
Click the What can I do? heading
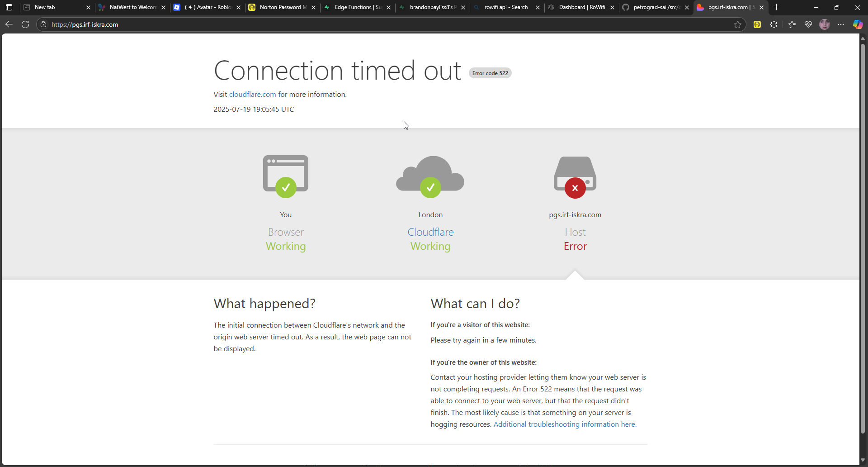click(x=475, y=303)
